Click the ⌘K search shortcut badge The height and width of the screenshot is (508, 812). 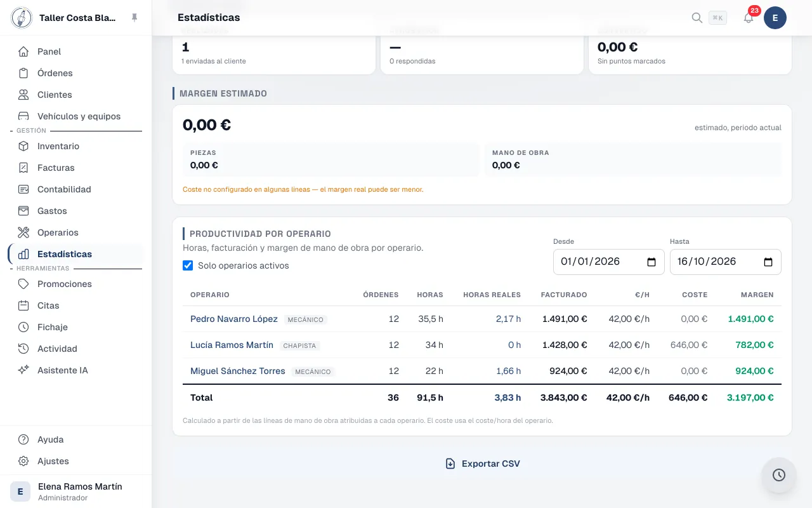pyautogui.click(x=717, y=18)
